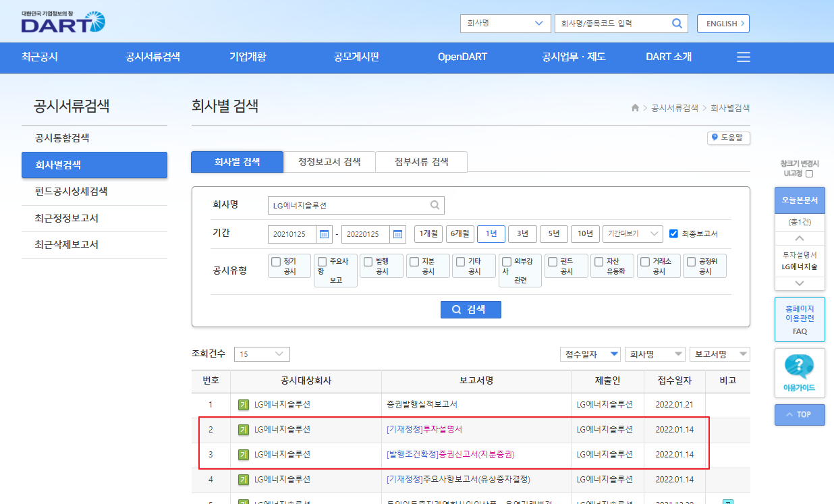Select the 회사별 검색 tab

point(237,162)
